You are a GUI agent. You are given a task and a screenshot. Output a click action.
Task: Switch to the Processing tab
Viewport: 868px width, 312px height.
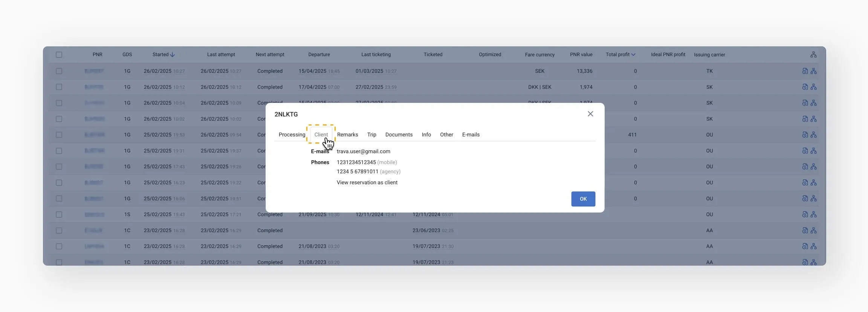click(292, 135)
